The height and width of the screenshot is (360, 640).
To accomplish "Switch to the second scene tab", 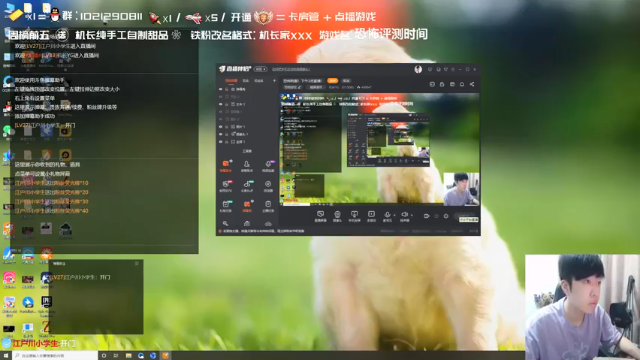I will 246,81.
